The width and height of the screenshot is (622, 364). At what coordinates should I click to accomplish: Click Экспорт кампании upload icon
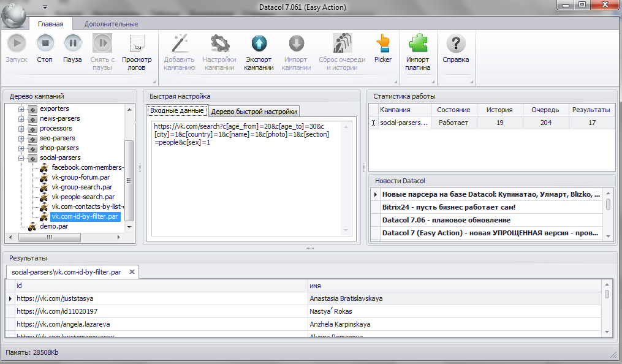[x=259, y=44]
